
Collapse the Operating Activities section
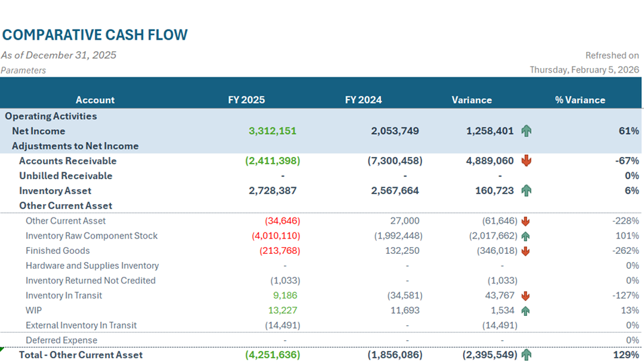coord(51,117)
